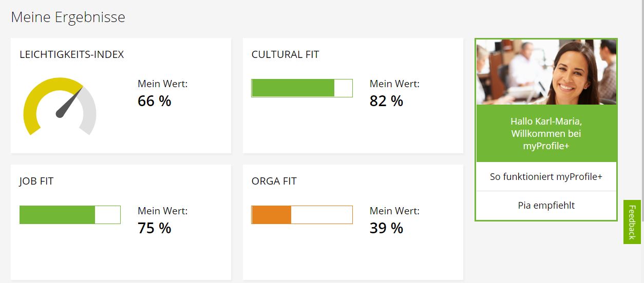Image resolution: width=644 pixels, height=283 pixels.
Task: Click the "Hallo Karl-Maria" welcome banner
Action: pyautogui.click(x=546, y=134)
